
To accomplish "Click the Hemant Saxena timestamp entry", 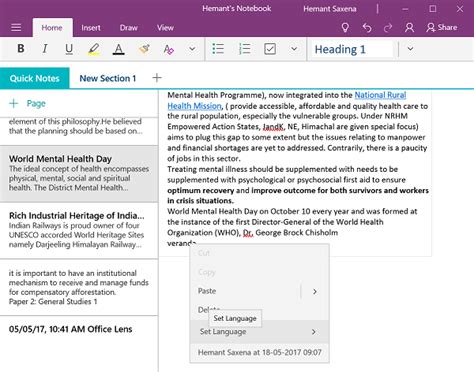I will (x=260, y=352).
